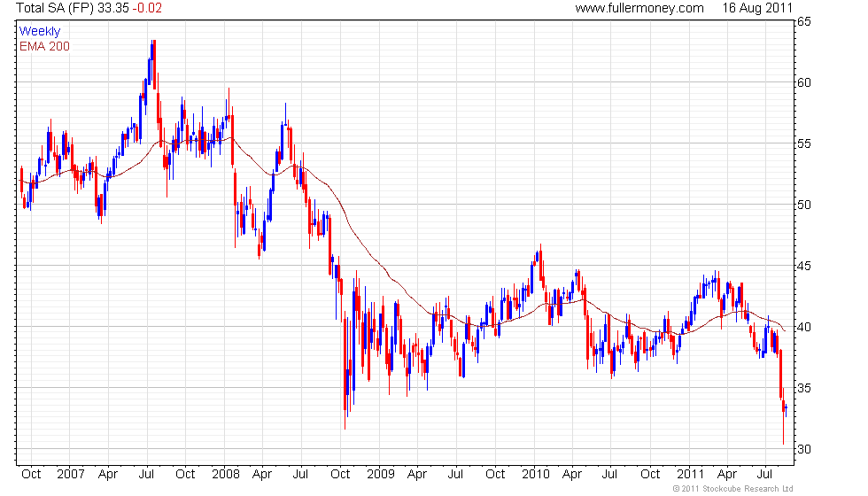Click the price change value -0.02
This screenshot has height=496, width=868.
pos(147,8)
